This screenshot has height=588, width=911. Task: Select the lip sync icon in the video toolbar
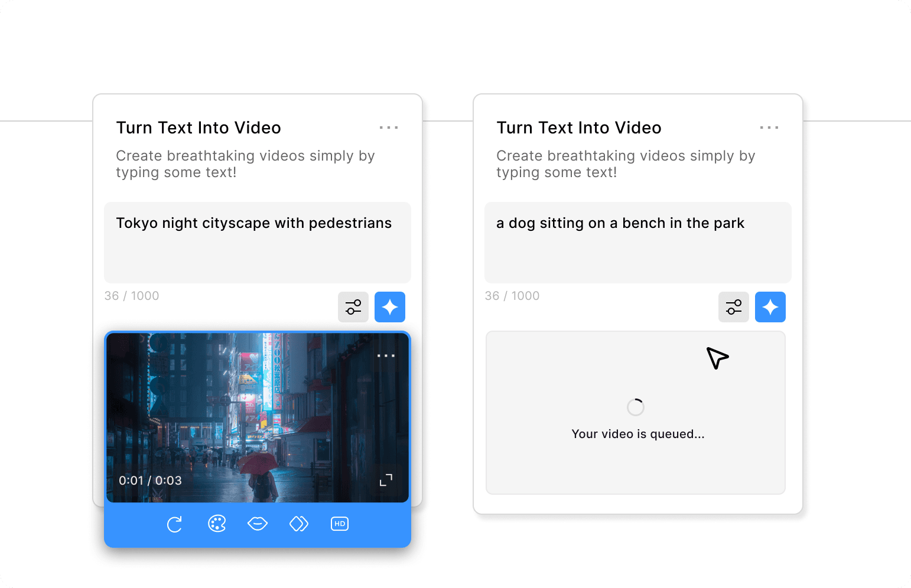pyautogui.click(x=258, y=524)
